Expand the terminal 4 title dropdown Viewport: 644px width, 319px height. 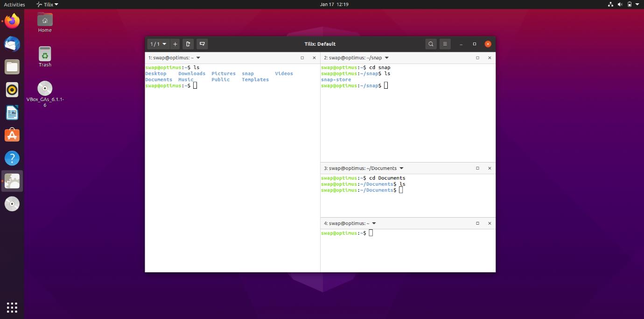coord(374,223)
